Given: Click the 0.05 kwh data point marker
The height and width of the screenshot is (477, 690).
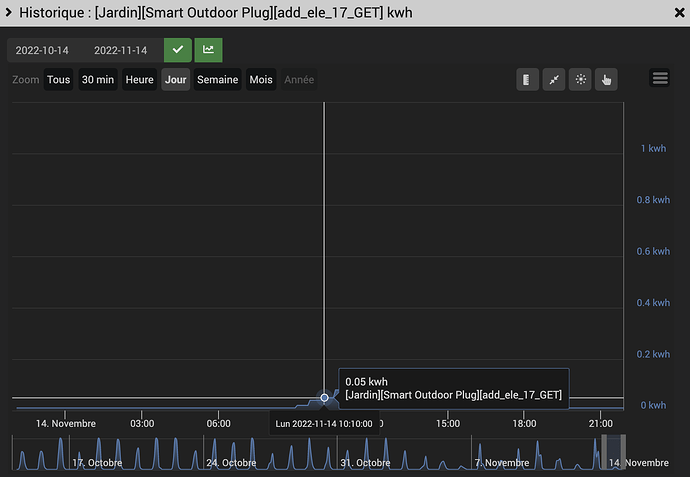Looking at the screenshot, I should tap(324, 398).
